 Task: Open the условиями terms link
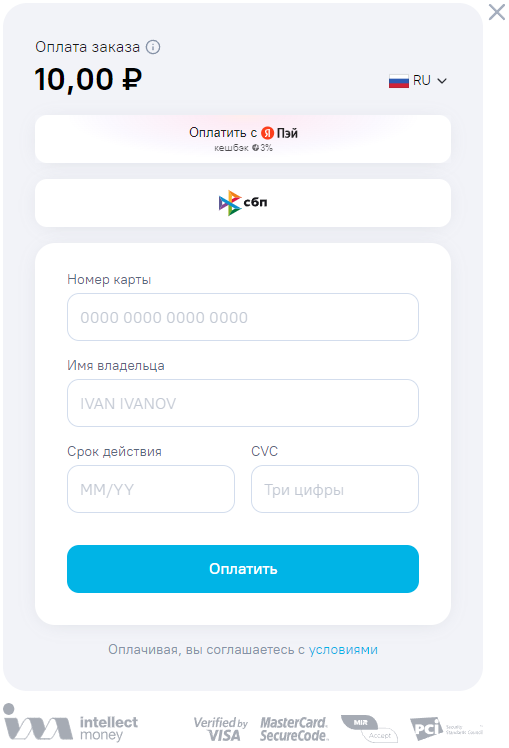click(343, 650)
